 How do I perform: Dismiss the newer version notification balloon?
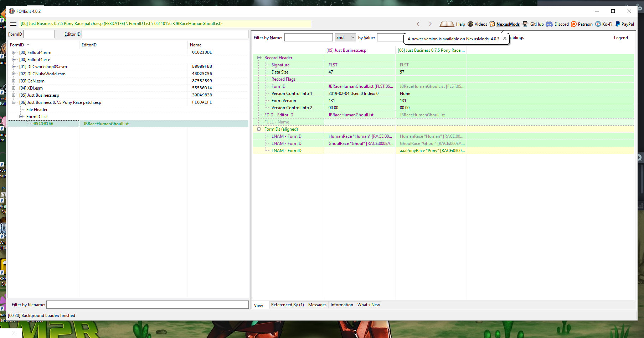[x=505, y=38]
